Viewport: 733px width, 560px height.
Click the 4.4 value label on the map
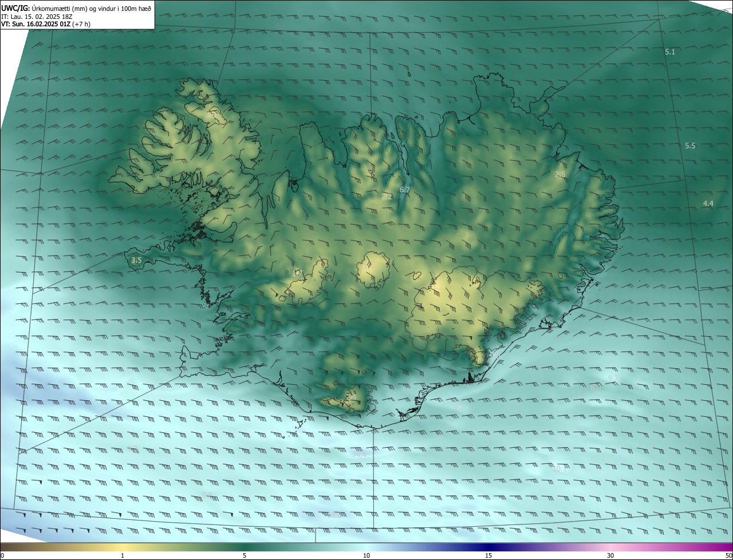click(708, 204)
